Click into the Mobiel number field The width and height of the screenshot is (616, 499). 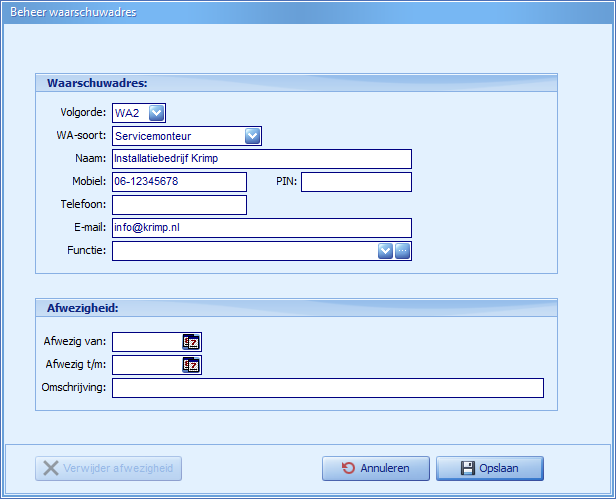click(180, 182)
